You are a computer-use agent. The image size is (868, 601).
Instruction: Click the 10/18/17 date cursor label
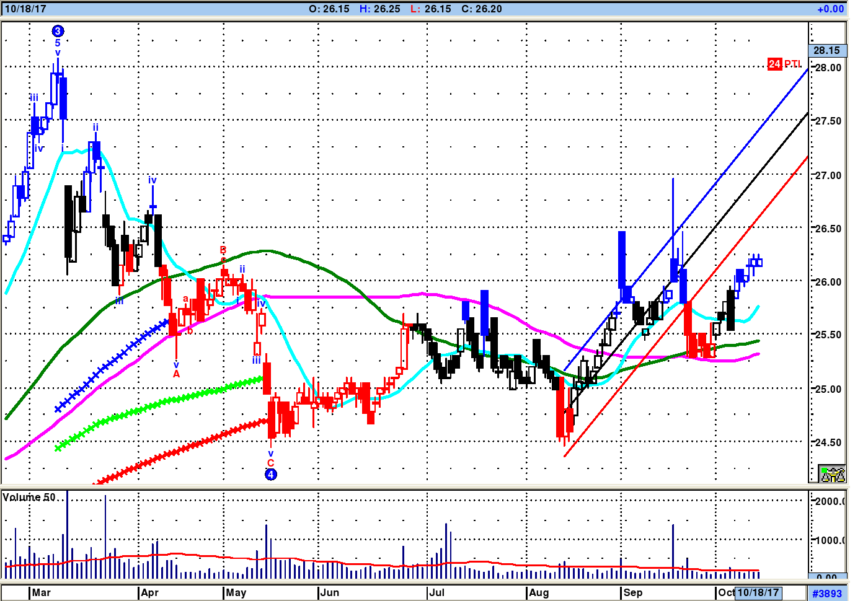point(758,592)
